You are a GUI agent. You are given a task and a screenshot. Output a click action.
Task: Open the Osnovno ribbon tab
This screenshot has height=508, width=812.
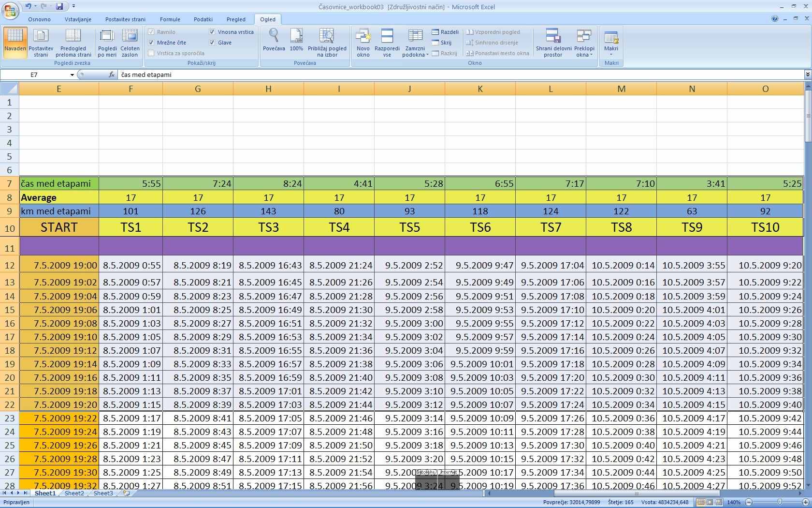pyautogui.click(x=39, y=19)
